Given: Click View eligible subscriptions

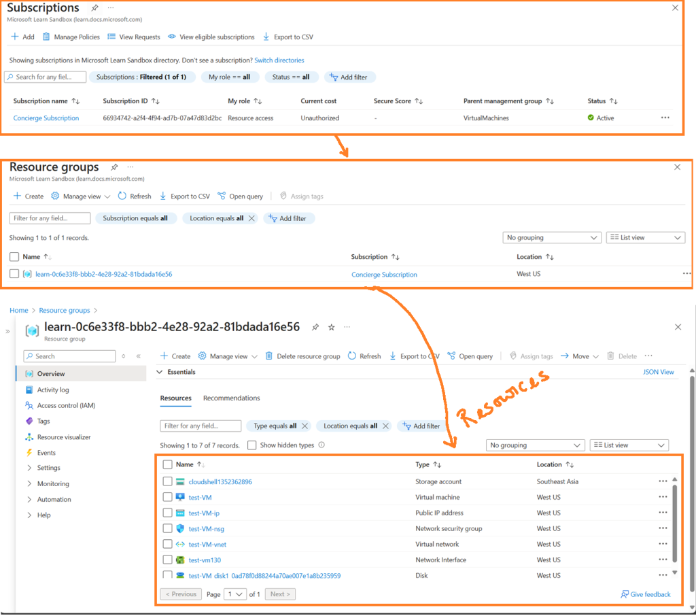Looking at the screenshot, I should click(x=211, y=37).
